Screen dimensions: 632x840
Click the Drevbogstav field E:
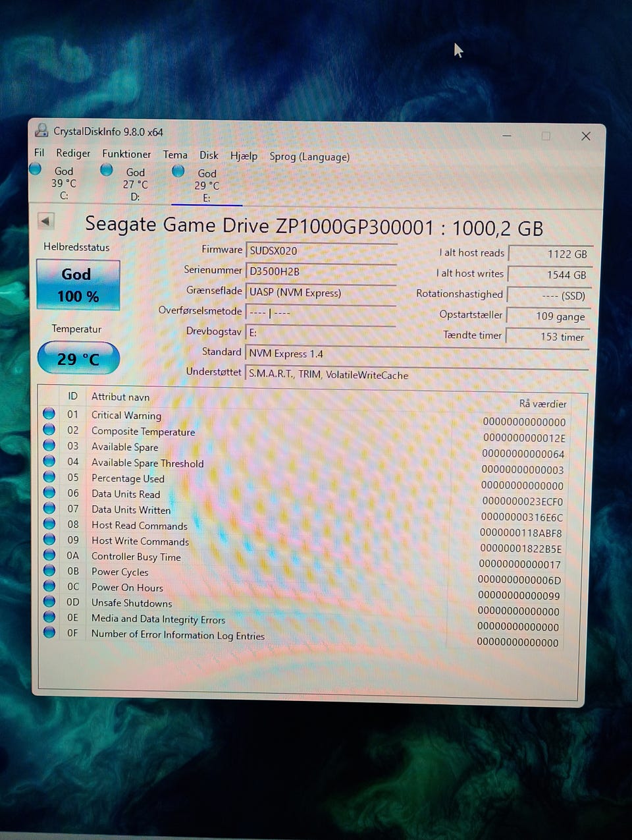pos(321,333)
